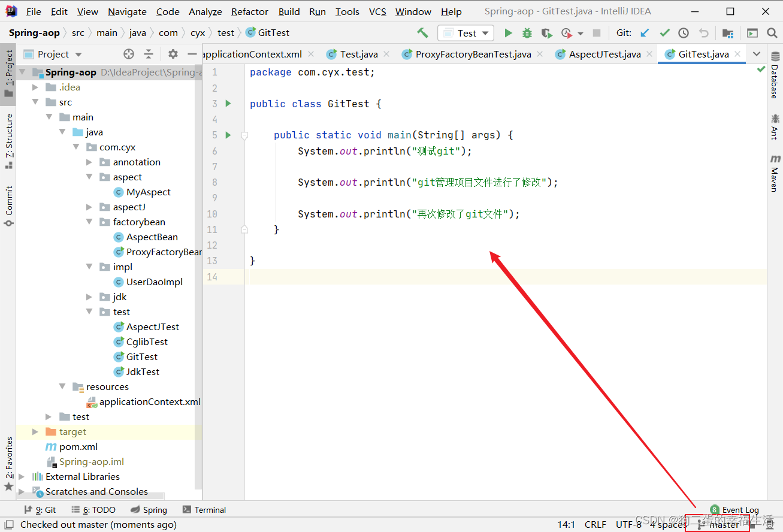The image size is (783, 532).
Task: Open the Event Log
Action: (x=734, y=510)
